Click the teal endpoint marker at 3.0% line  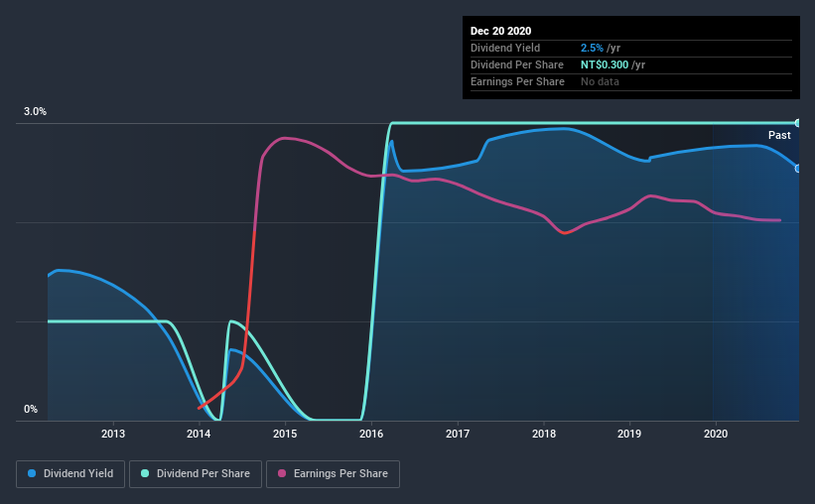point(797,123)
